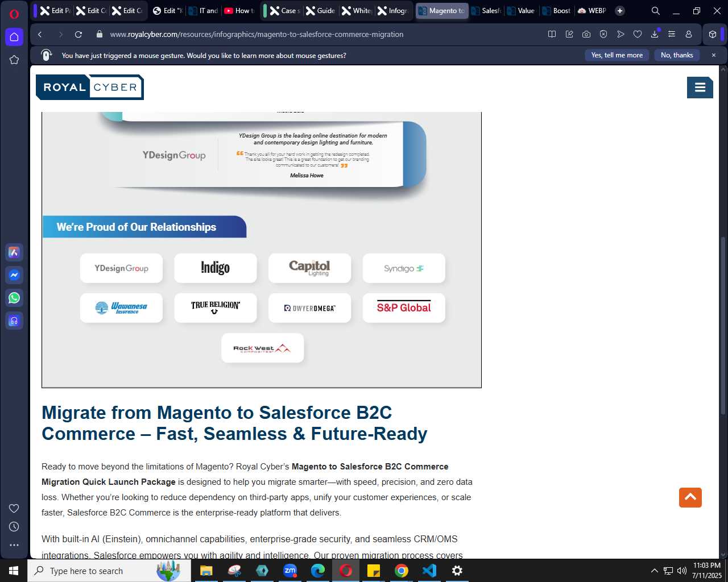Click orange scroll-to-top arrow button

(x=690, y=497)
